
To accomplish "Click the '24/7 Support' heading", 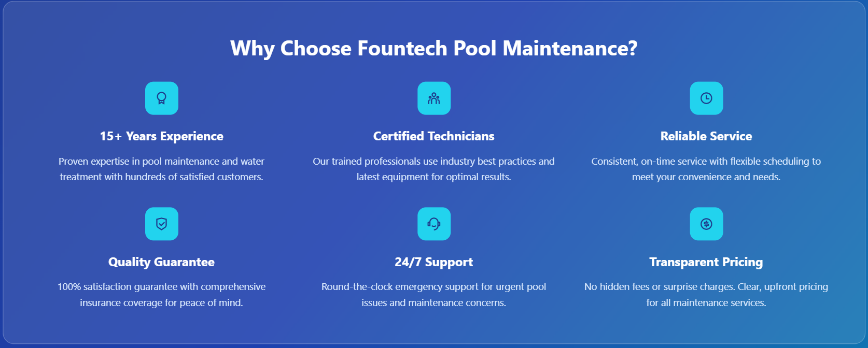I will pos(434,262).
